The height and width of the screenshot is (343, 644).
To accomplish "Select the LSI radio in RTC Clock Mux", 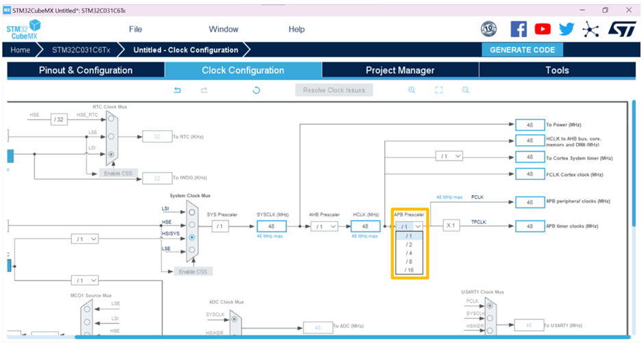I will click(x=111, y=155).
